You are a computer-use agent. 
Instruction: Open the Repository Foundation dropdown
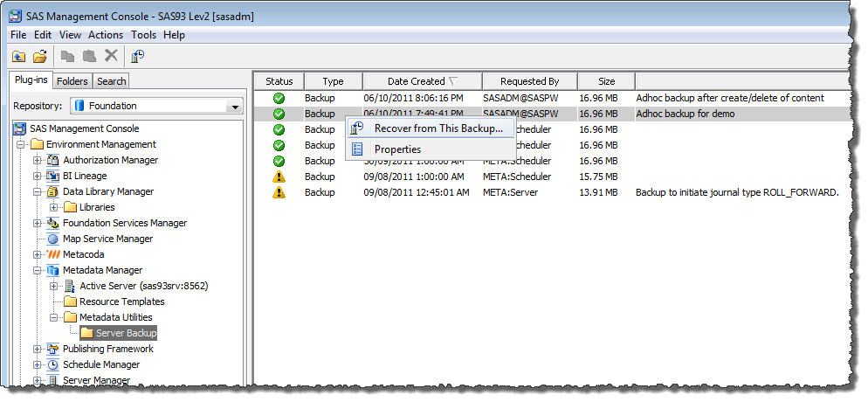(x=236, y=107)
